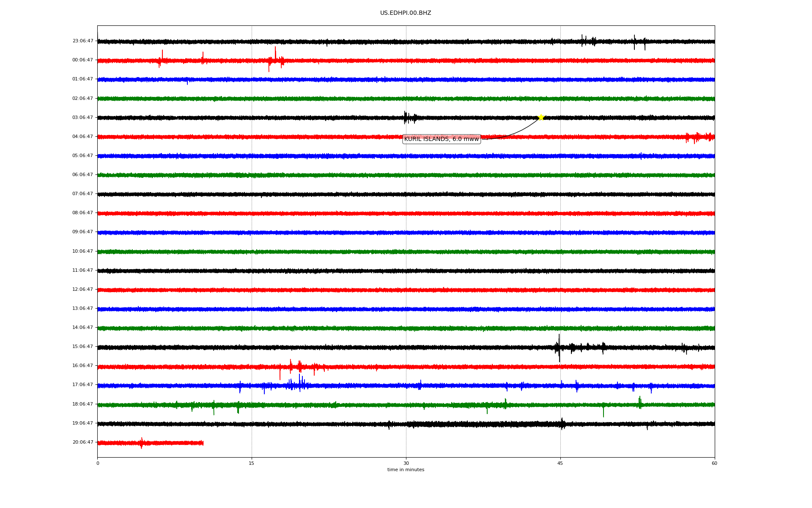Click the 23:06:47 time label

(82, 41)
